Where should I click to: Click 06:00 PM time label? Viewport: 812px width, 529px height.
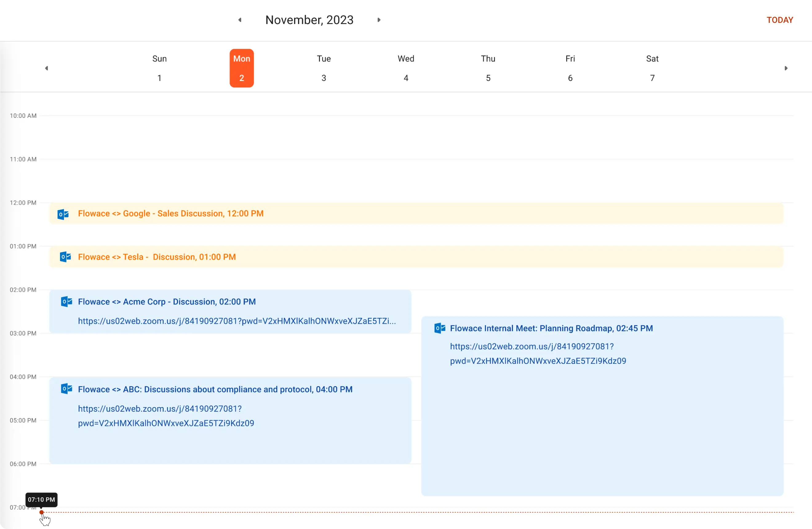coord(23,464)
